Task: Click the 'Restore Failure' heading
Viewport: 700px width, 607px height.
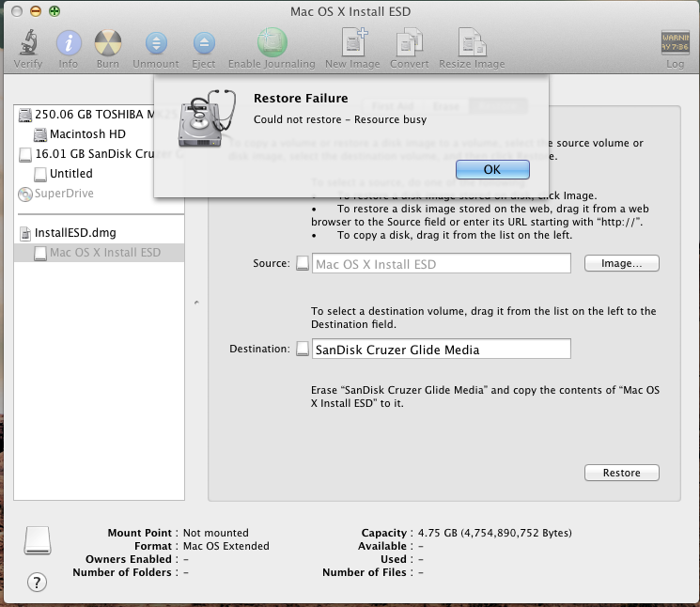Action: coord(301,98)
